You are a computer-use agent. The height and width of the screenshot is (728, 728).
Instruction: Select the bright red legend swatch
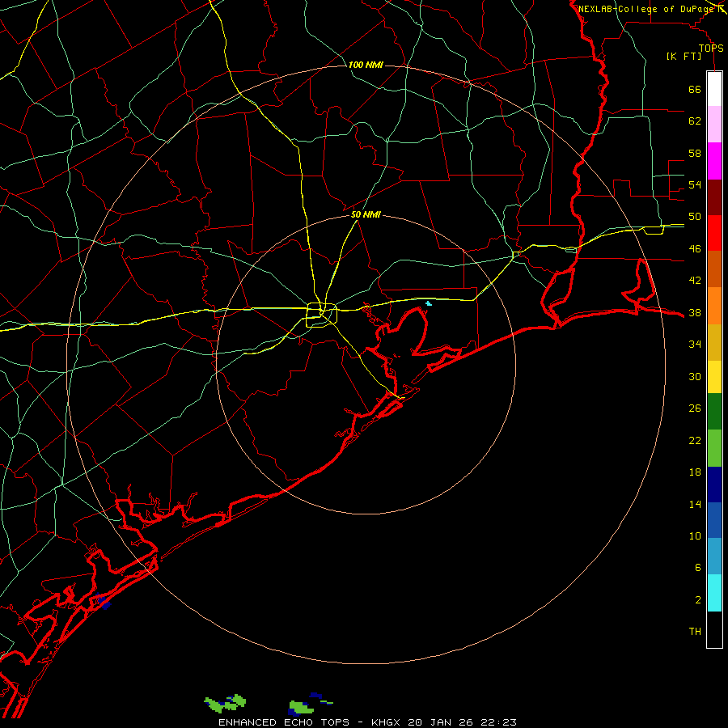(714, 233)
